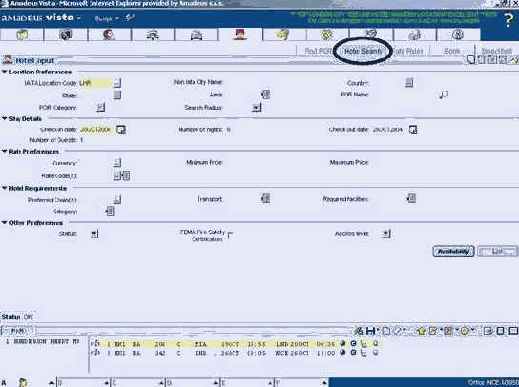The height and width of the screenshot is (387, 519).
Task: Click the Check-in date field
Action: (x=96, y=130)
